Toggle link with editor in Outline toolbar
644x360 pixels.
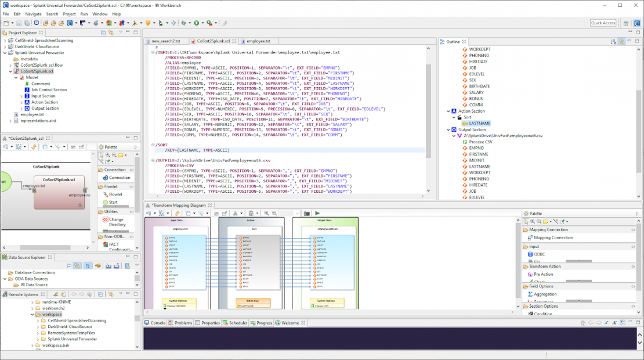click(x=621, y=41)
